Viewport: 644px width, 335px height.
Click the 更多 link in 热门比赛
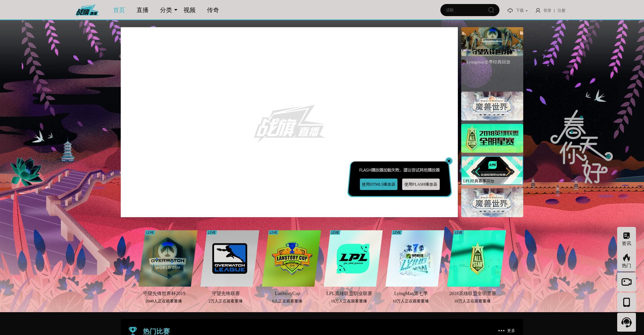coord(511,331)
